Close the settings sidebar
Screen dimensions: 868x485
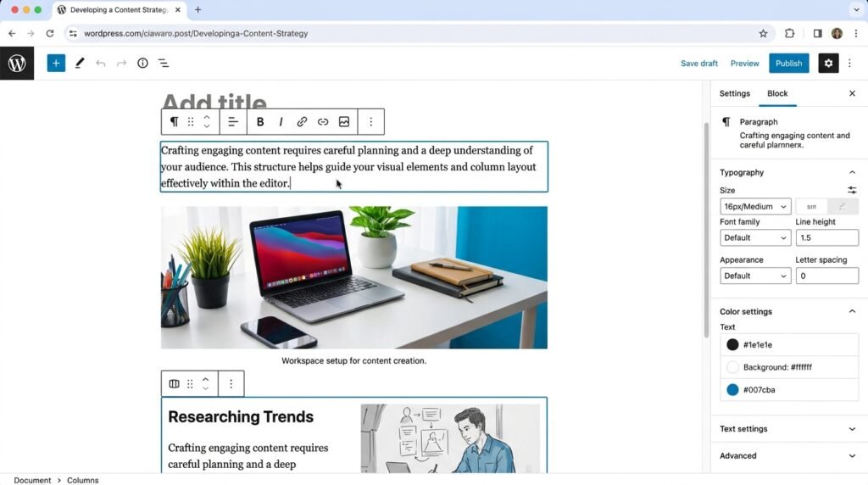tap(852, 93)
